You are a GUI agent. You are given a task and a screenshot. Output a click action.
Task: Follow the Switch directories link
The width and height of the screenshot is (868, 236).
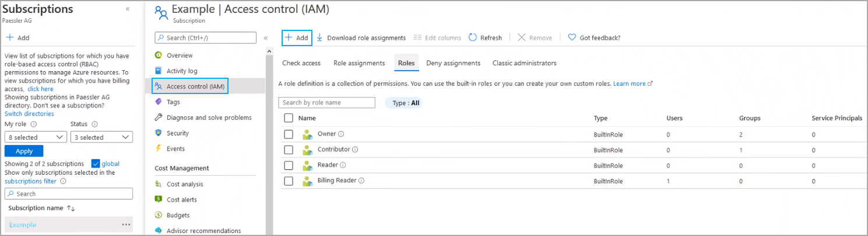tap(29, 114)
